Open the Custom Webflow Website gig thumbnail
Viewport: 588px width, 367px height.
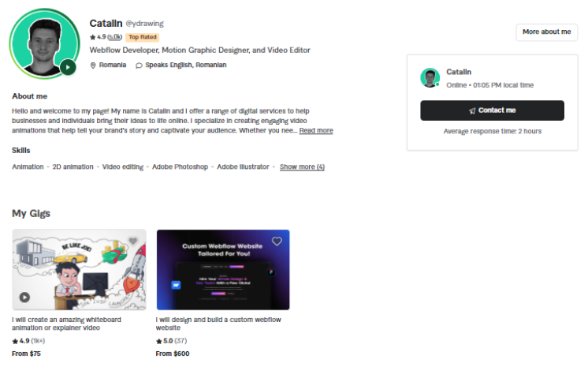pyautogui.click(x=223, y=270)
